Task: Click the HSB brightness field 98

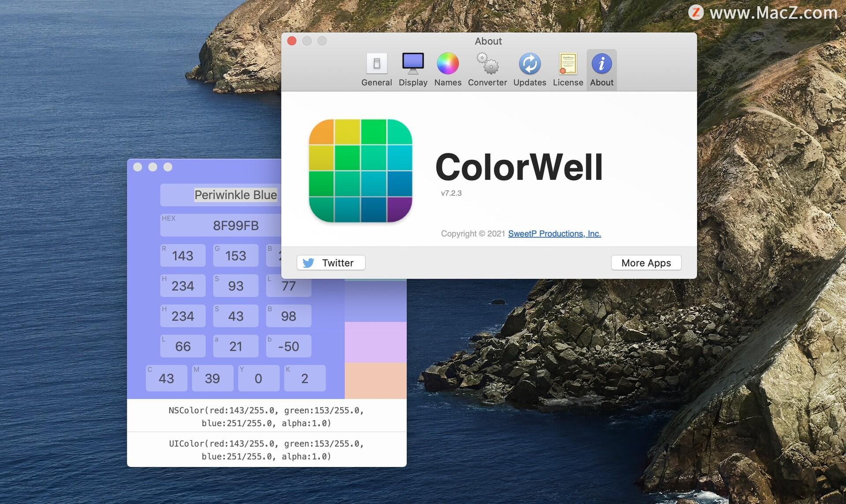Action: [289, 316]
